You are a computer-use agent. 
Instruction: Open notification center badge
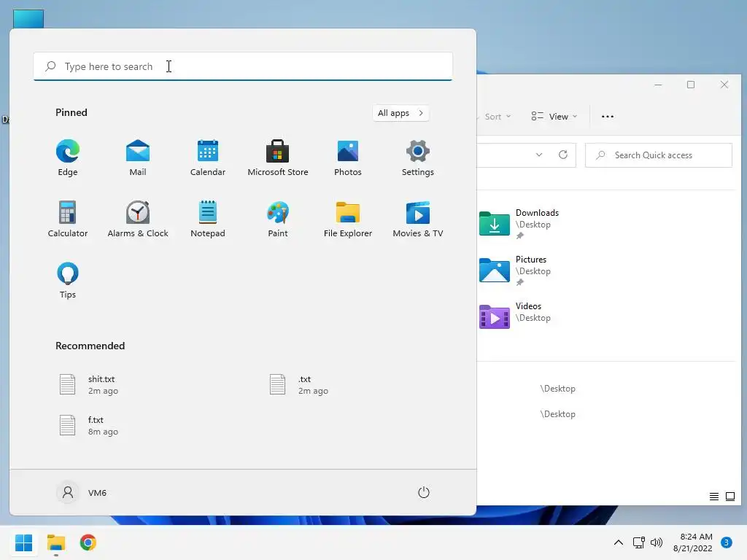(x=727, y=542)
